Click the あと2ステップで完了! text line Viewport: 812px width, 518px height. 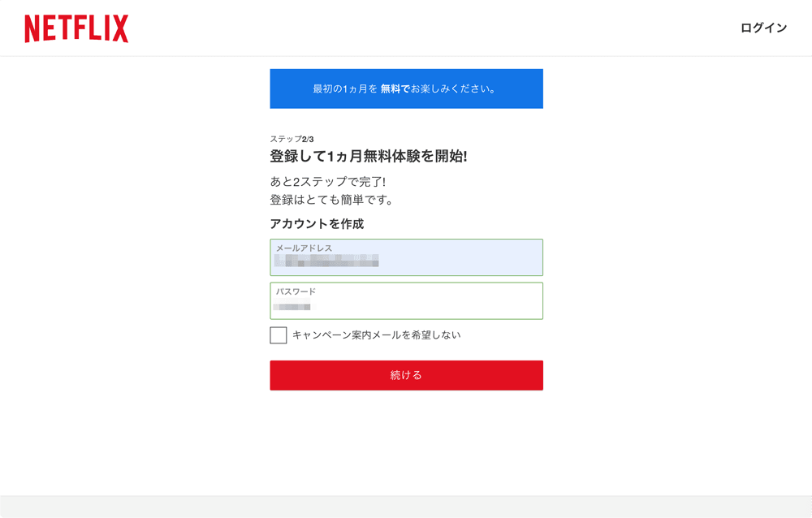[x=328, y=182]
